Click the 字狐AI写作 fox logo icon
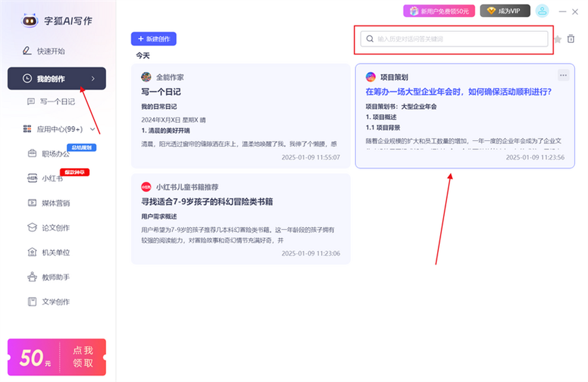 30,21
